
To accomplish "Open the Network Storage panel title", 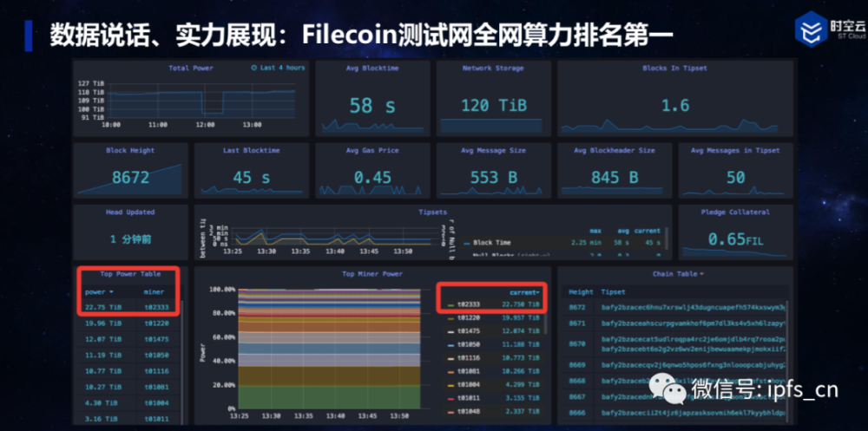I will tap(493, 68).
